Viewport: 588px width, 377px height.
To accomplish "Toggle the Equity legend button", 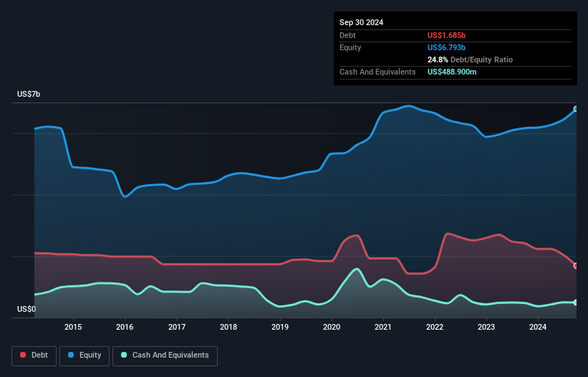I will (85, 355).
